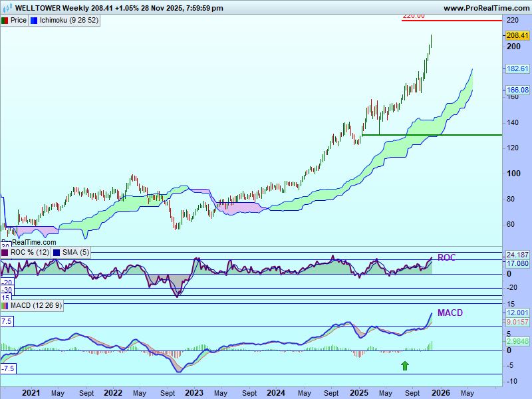Viewport: 532px width, 399px height.
Task: Select the current price tag 208.41
Action: (517, 36)
